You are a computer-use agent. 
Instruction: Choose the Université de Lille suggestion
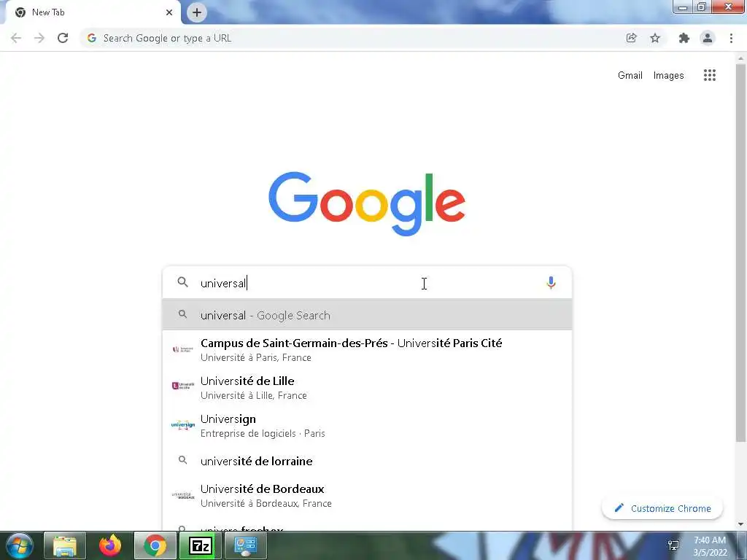click(x=367, y=388)
